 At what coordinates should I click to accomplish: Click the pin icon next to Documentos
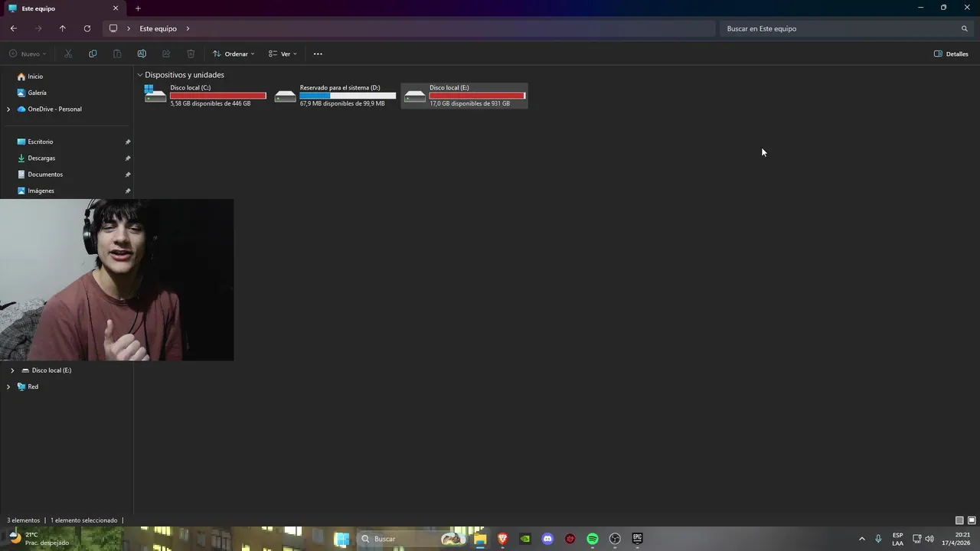128,174
